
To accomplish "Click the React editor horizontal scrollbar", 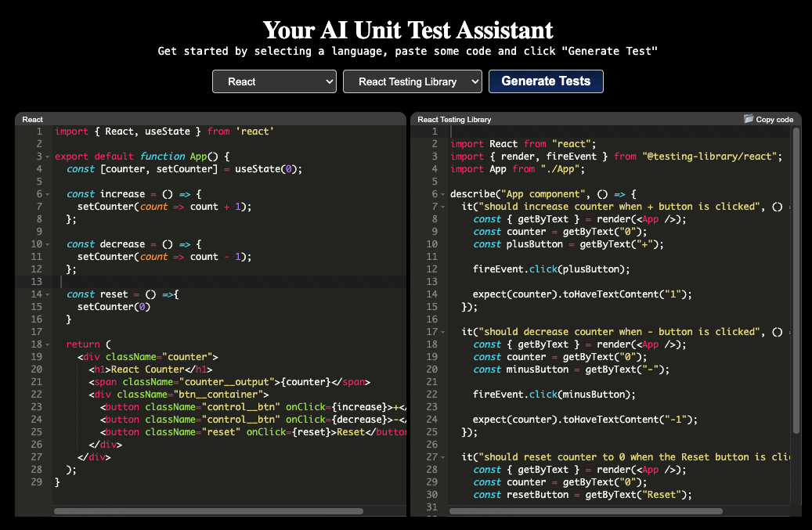I will (x=208, y=511).
